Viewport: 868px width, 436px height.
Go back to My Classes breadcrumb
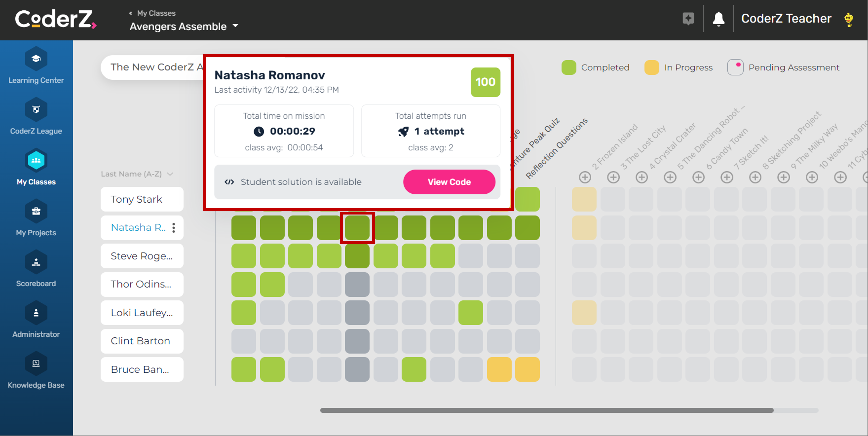152,13
